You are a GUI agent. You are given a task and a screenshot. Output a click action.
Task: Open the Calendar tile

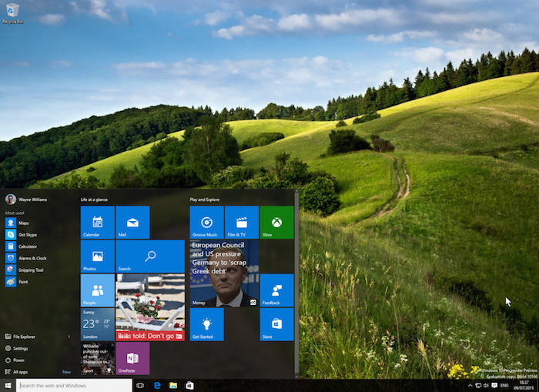(97, 223)
